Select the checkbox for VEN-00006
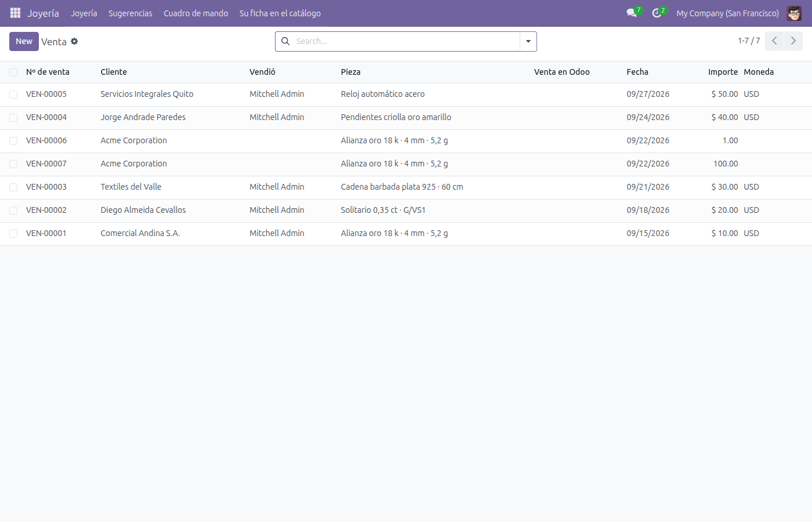Image resolution: width=812 pixels, height=522 pixels. click(x=13, y=141)
